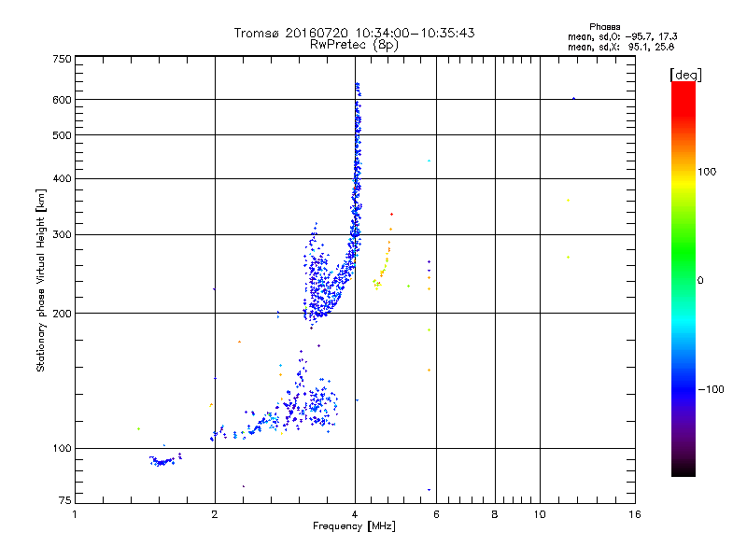Click the 'mean, sd,X: 95.1, 25.8' text
The image size is (747, 560).
point(621,47)
